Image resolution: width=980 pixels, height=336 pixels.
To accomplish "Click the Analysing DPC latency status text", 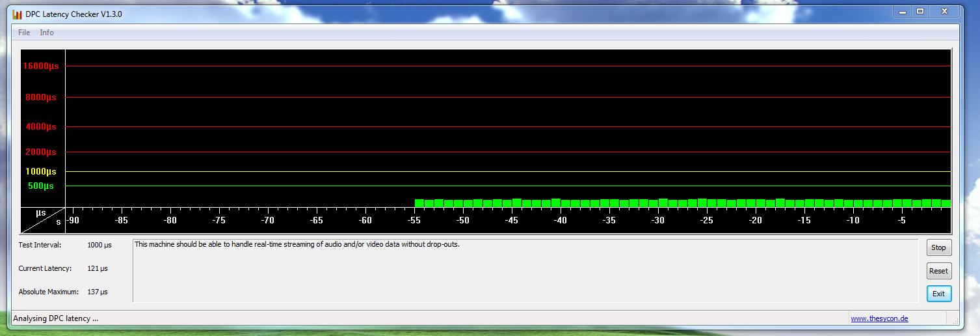I will (x=56, y=318).
